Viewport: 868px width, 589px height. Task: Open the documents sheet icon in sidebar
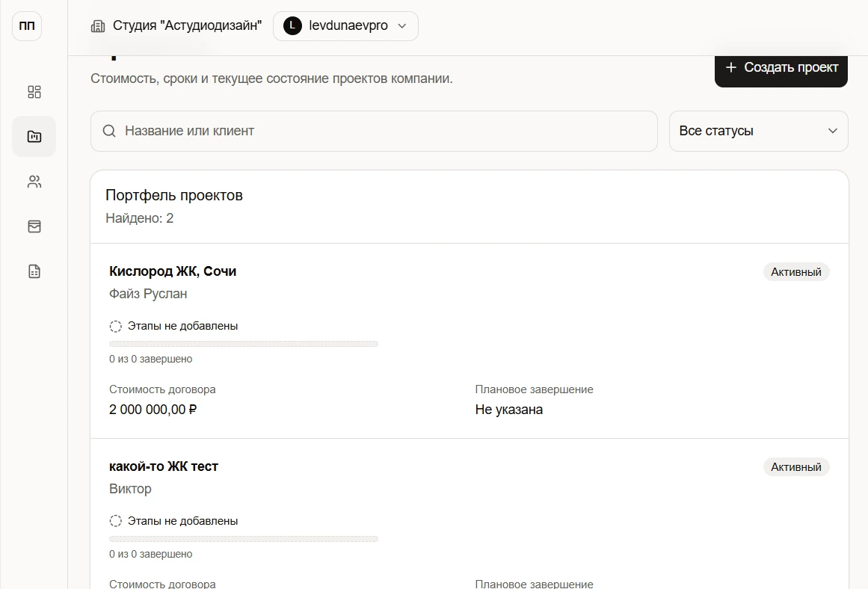pos(34,271)
